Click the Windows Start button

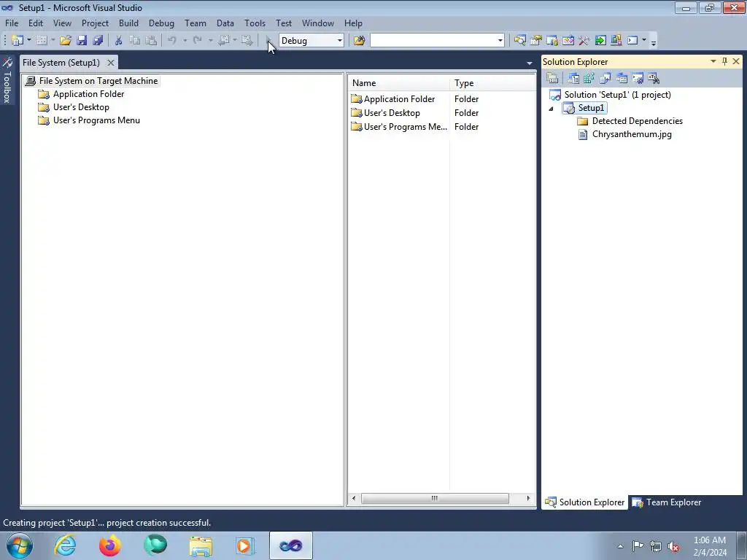click(19, 545)
